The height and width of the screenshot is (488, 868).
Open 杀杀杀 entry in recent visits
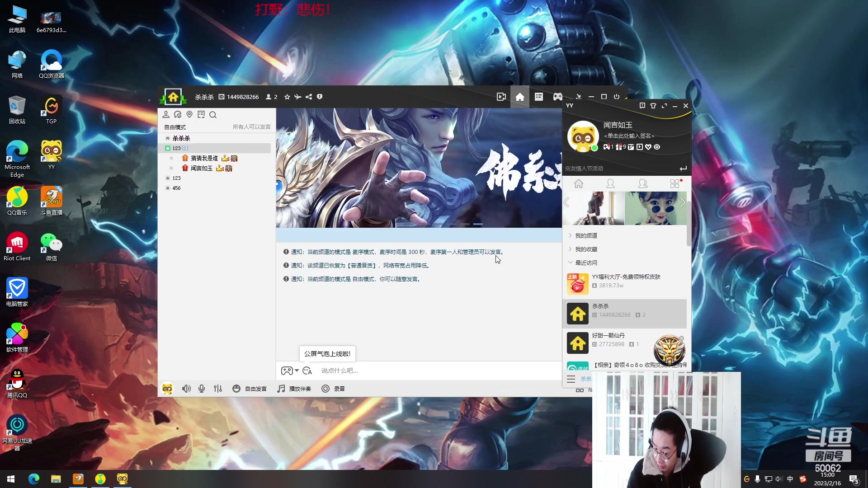tap(625, 313)
